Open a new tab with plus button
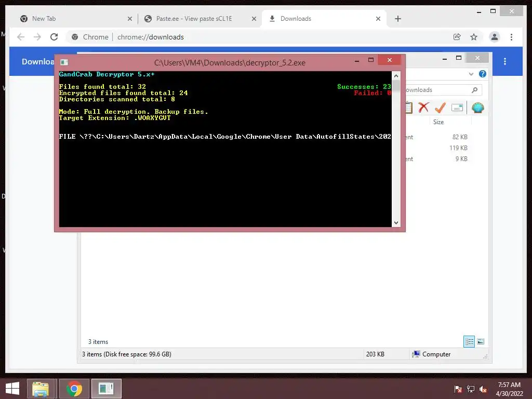This screenshot has height=399, width=532. pos(398,19)
